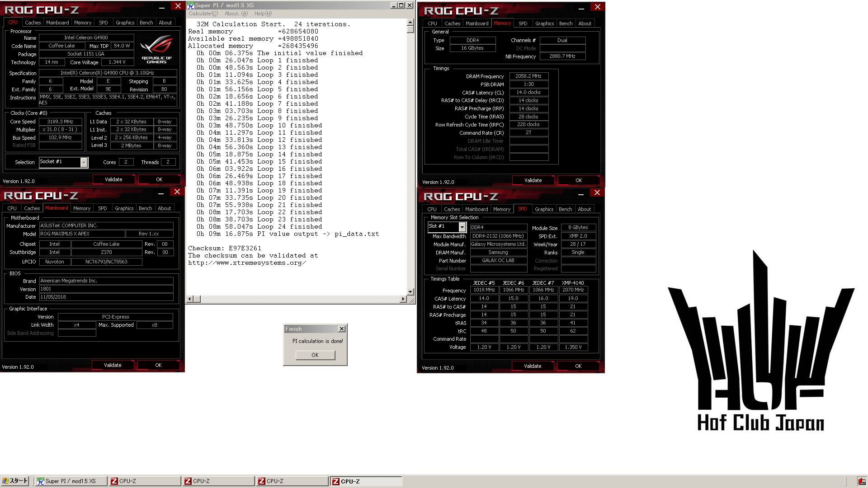Click OK in Mainboard window

coord(158,365)
